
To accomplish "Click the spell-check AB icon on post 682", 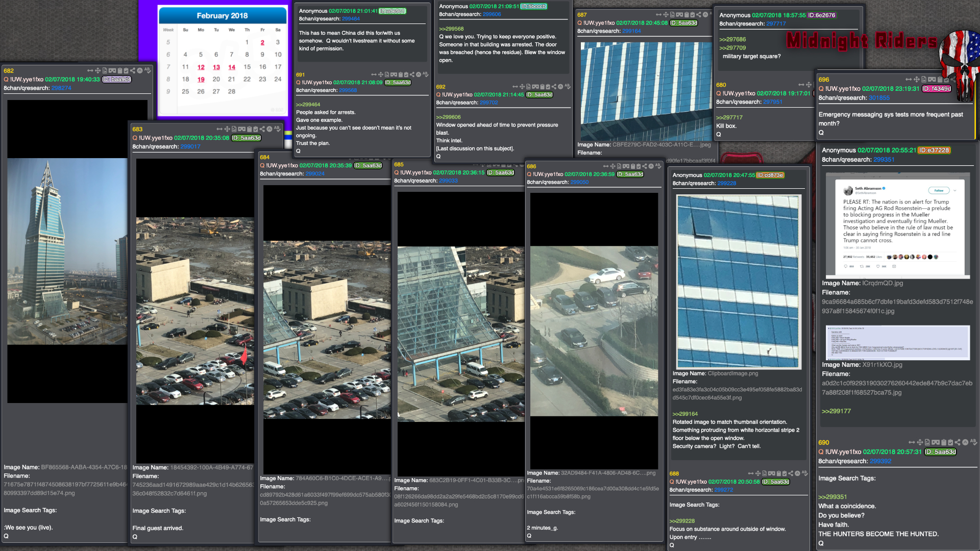I will (148, 70).
